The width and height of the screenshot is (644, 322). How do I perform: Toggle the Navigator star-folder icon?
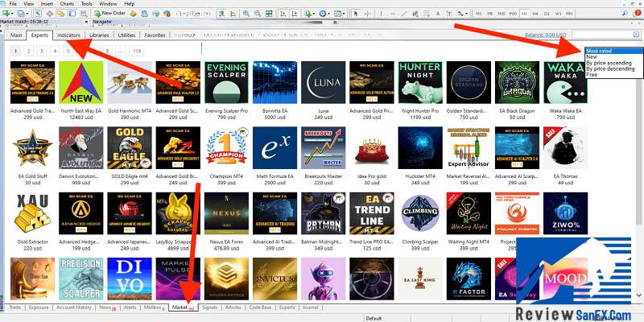click(61, 13)
